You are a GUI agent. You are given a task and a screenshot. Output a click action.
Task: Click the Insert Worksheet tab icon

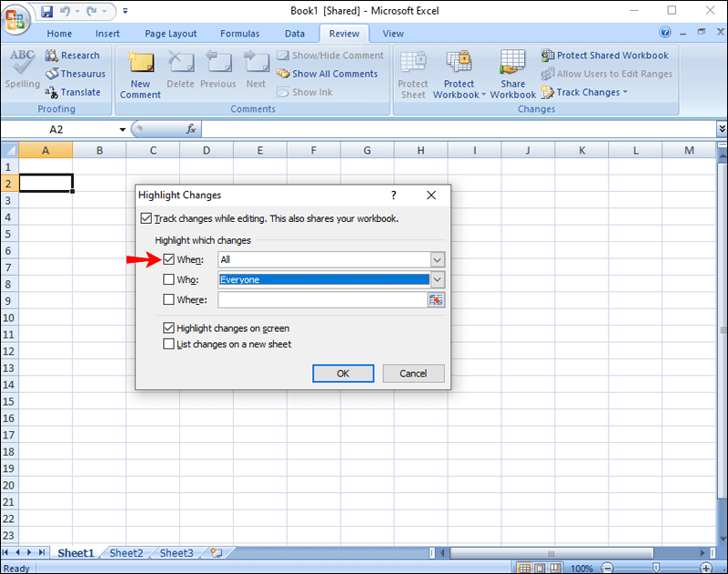coord(217,553)
